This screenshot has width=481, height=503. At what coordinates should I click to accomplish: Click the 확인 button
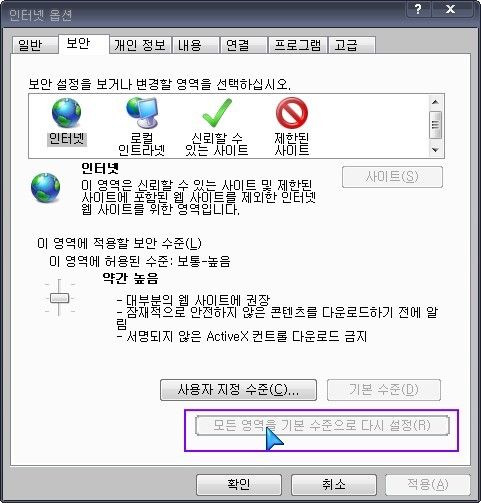point(239,484)
